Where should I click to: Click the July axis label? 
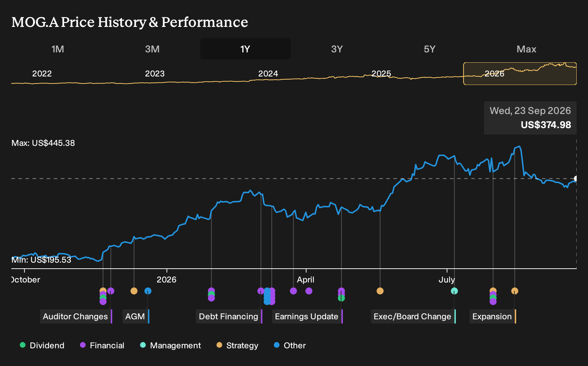click(x=447, y=280)
